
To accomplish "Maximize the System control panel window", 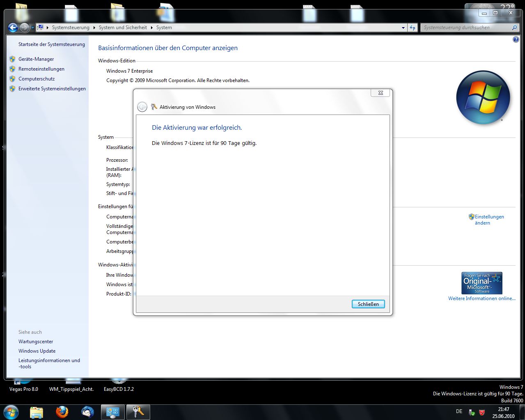I will click(x=495, y=13).
